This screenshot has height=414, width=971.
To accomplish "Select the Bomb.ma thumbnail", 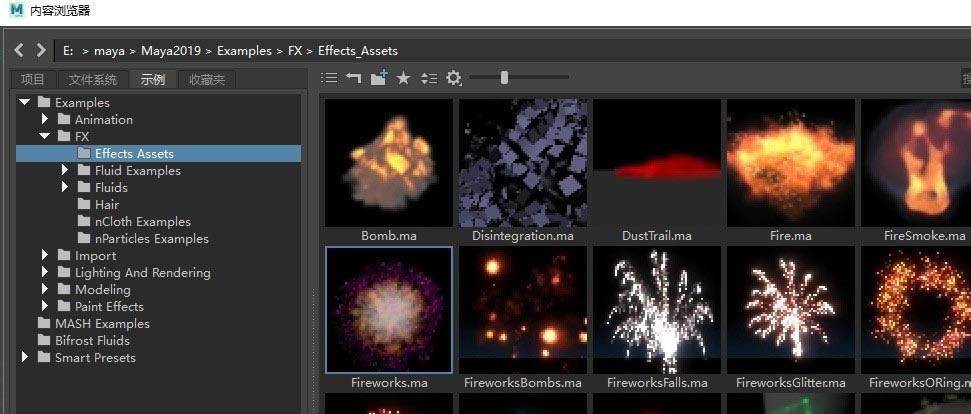I will pos(389,163).
